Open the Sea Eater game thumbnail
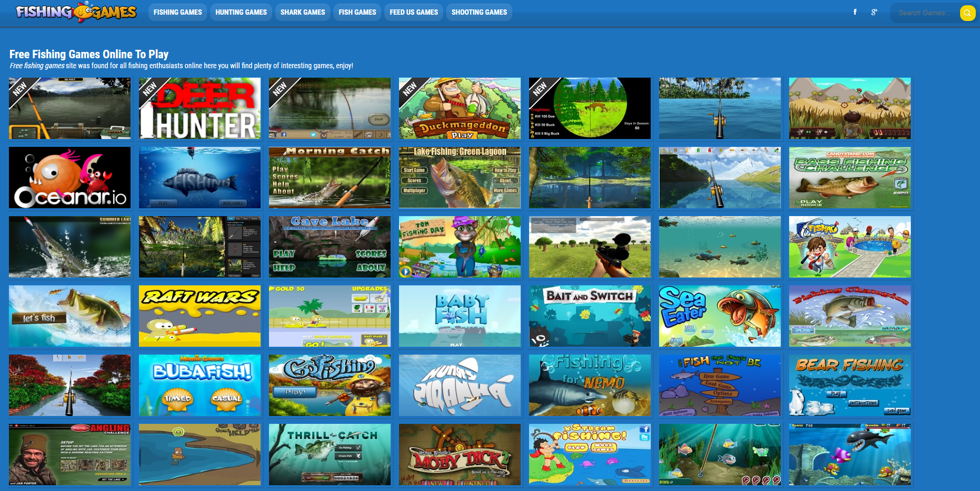Screen dimensions: 980x491 (x=720, y=316)
